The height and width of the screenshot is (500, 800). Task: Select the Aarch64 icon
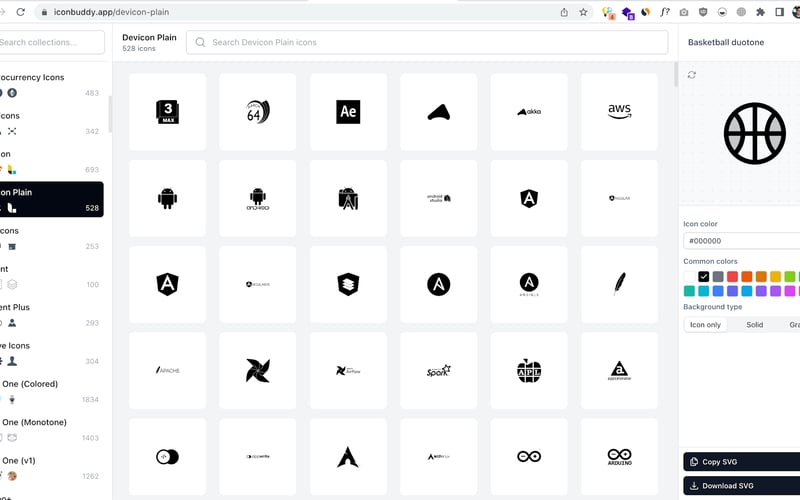point(258,112)
